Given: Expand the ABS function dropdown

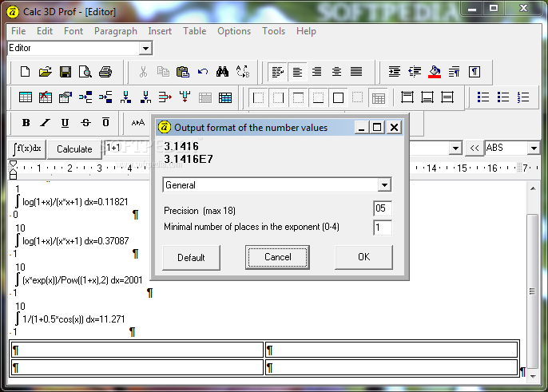Looking at the screenshot, I should coord(534,148).
